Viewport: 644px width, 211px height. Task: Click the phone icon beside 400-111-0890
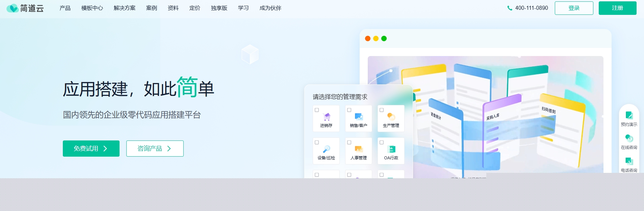(510, 8)
